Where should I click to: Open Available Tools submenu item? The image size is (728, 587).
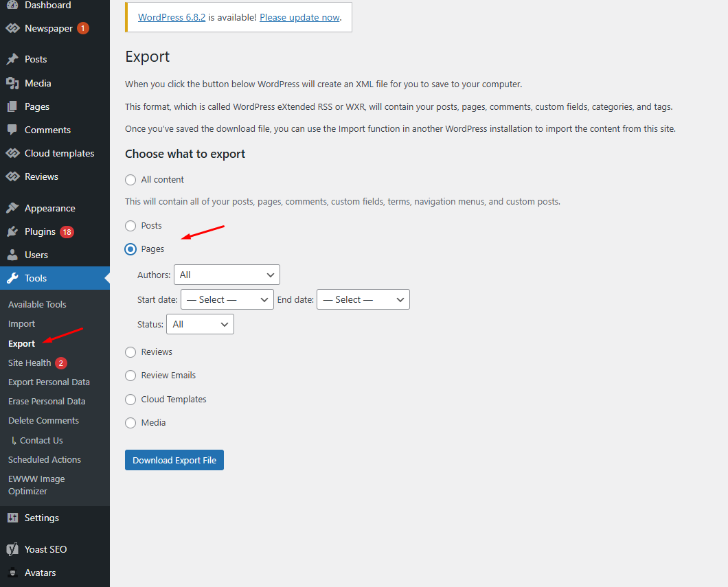(x=37, y=304)
